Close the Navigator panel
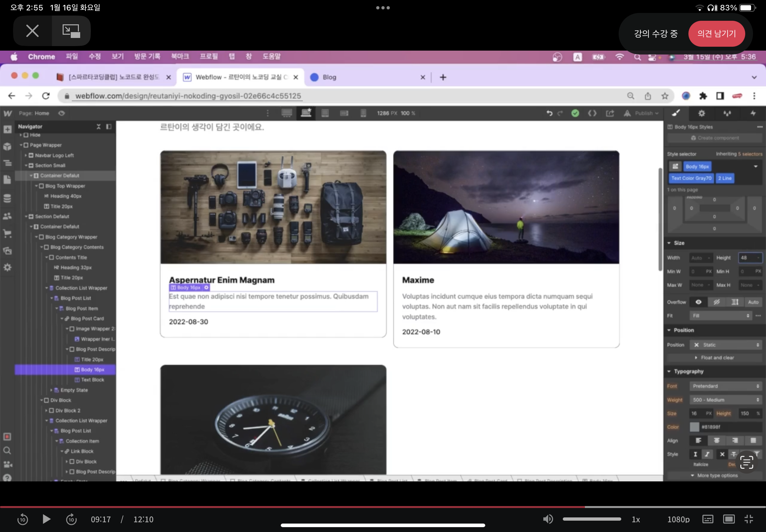 click(98, 127)
